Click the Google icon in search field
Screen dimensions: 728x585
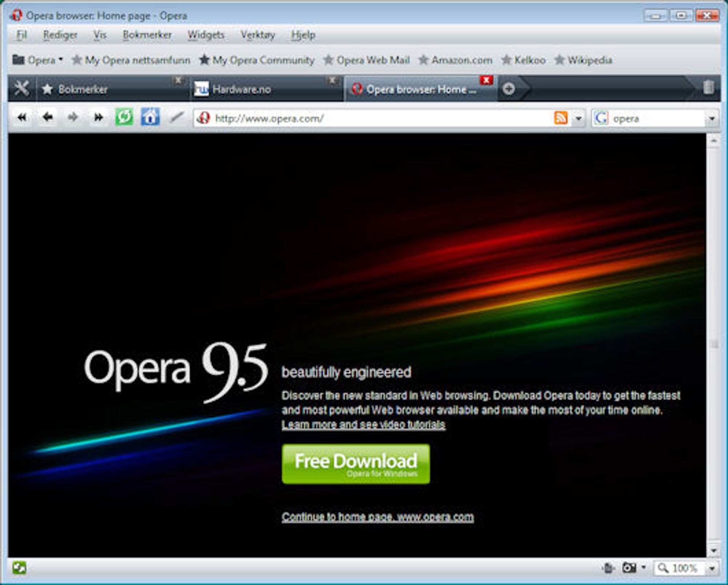[601, 118]
